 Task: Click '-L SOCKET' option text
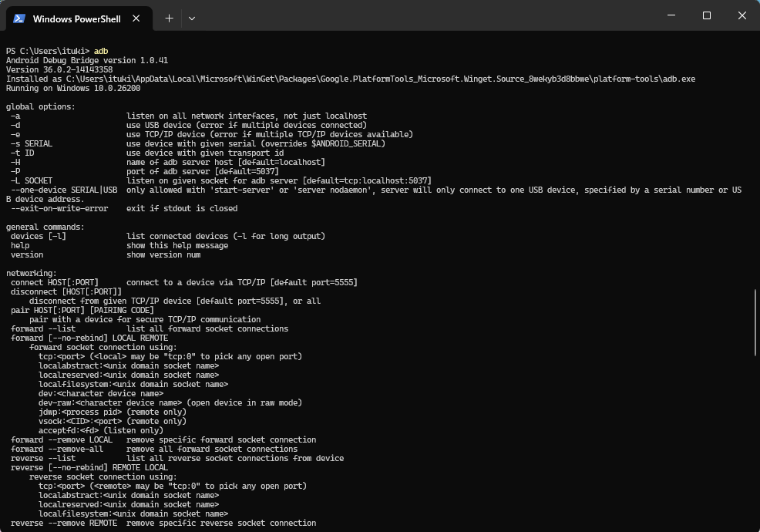tap(32, 180)
